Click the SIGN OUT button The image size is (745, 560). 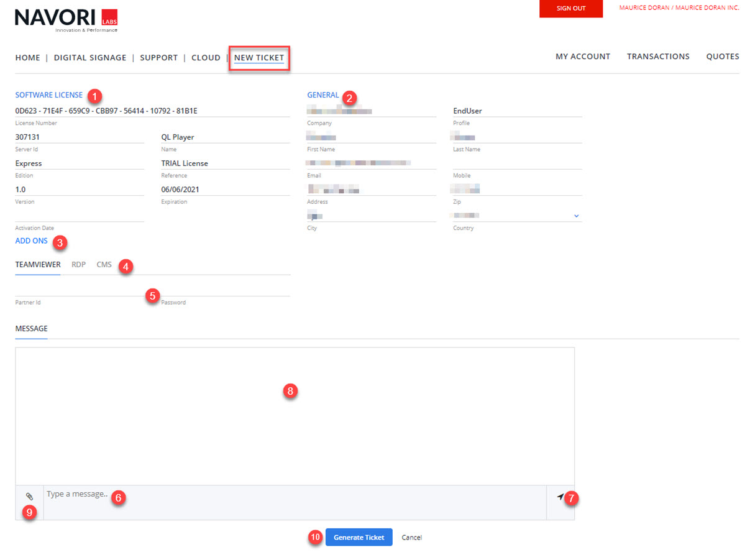click(x=571, y=9)
